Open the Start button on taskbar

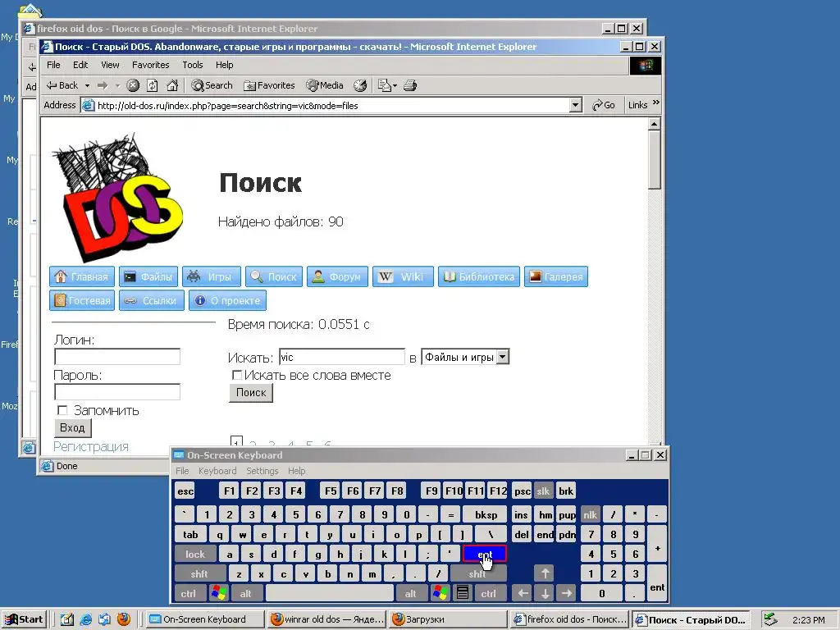pos(24,619)
